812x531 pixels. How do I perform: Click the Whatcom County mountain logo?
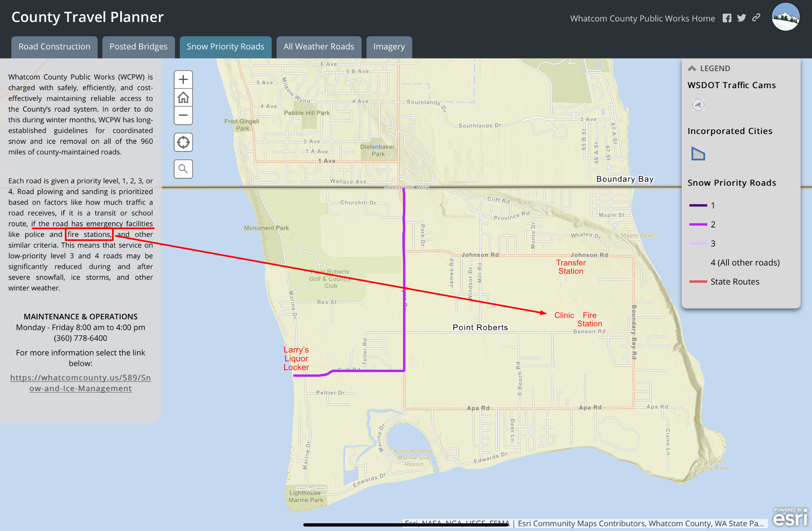pos(785,17)
